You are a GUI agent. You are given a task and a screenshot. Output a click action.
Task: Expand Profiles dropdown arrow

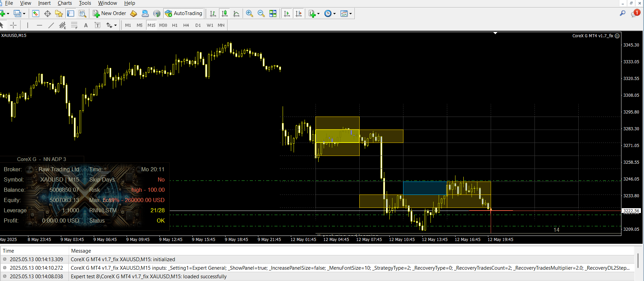(x=24, y=14)
